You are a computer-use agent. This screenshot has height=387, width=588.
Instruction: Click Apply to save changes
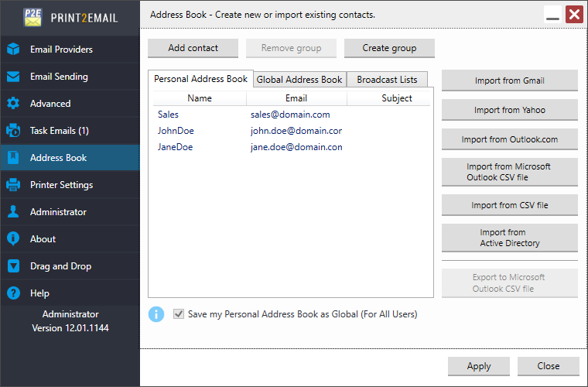tap(479, 366)
